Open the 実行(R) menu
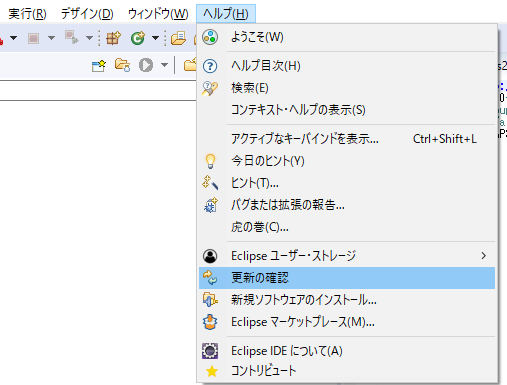 (x=27, y=14)
